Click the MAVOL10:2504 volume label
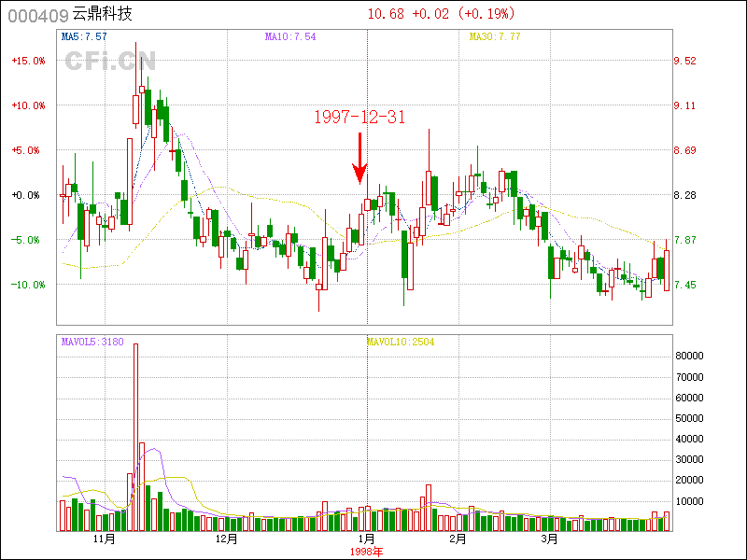 [x=400, y=342]
